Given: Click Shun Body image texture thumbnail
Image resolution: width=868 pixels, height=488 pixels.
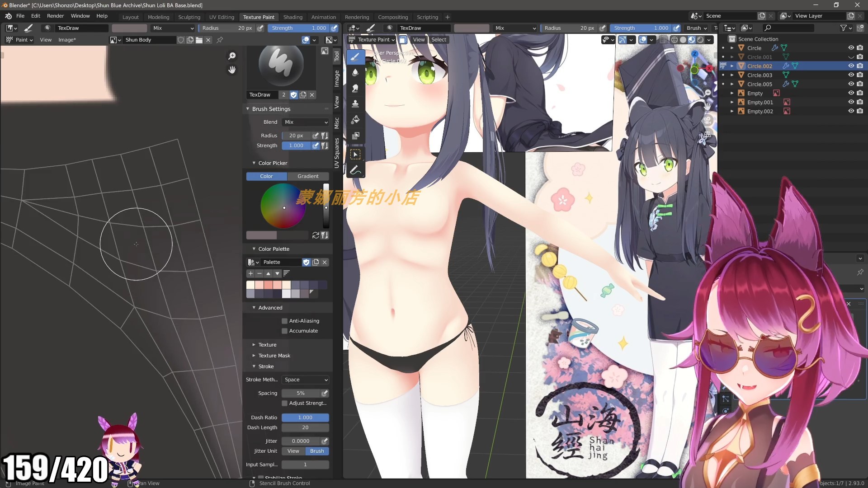Looking at the screenshot, I should pyautogui.click(x=114, y=39).
